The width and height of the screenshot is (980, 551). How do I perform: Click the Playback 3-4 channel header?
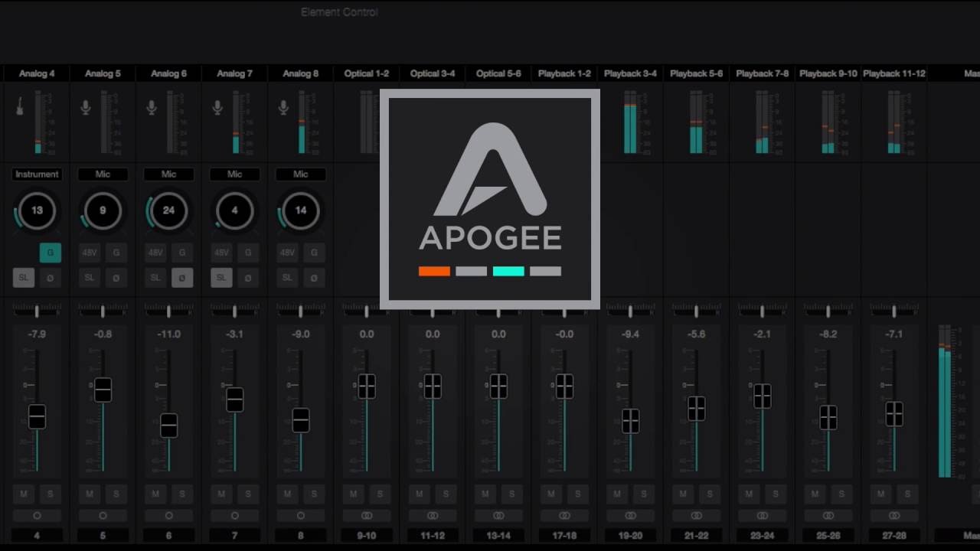tap(629, 73)
